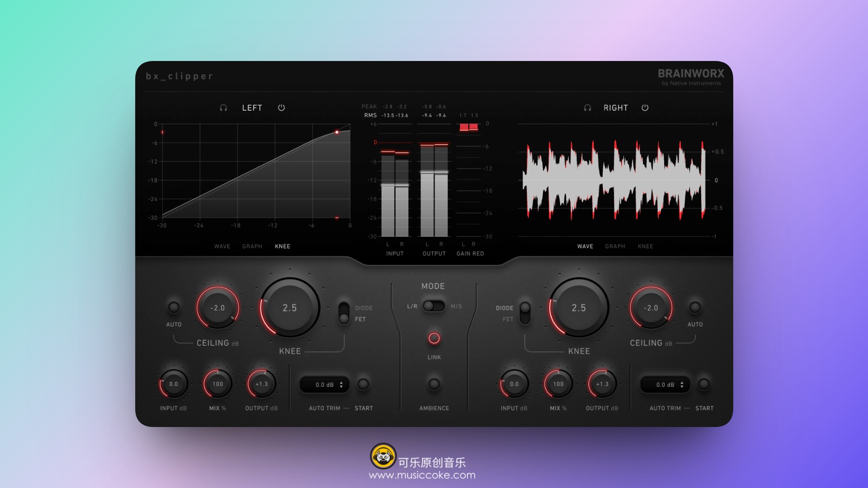Viewport: 868px width, 488px height.
Task: Click the right AUTO TRIM stepper arrows
Action: click(682, 385)
